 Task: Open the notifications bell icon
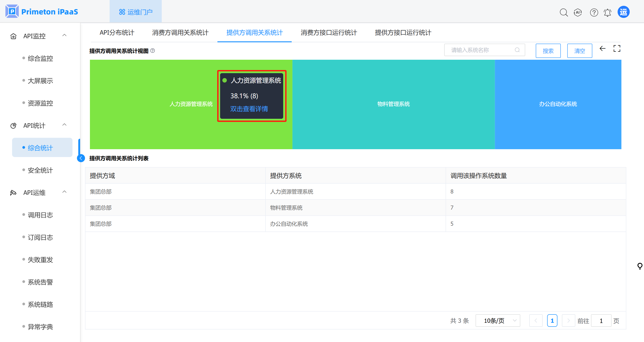tap(608, 12)
